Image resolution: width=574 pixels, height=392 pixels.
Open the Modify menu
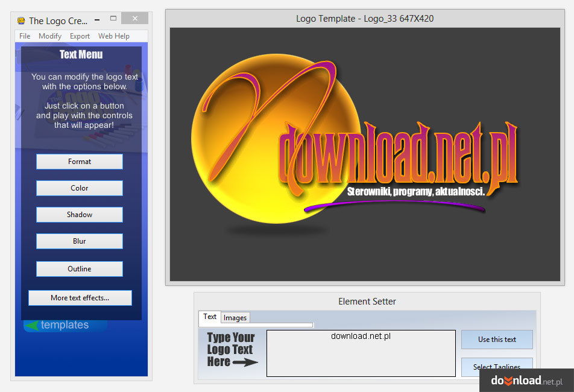coord(50,36)
